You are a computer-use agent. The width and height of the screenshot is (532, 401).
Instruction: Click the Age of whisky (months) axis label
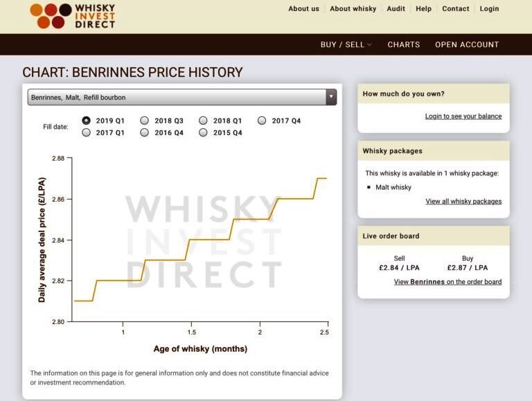200,349
